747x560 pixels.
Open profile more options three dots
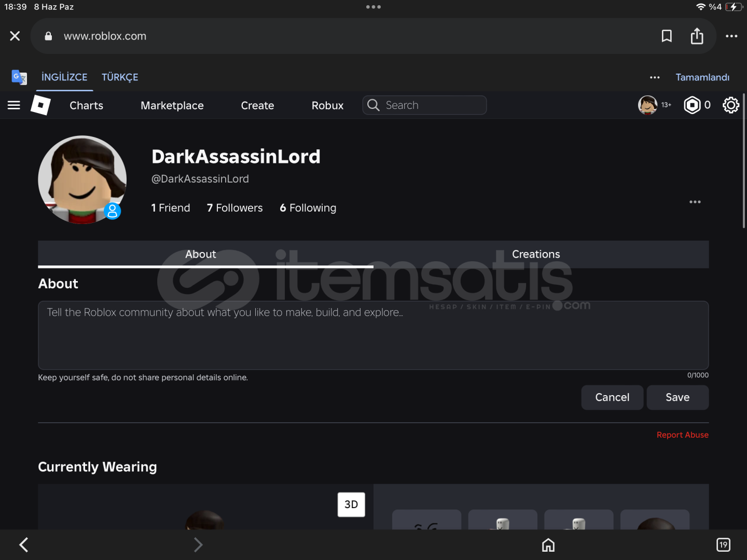[695, 202]
